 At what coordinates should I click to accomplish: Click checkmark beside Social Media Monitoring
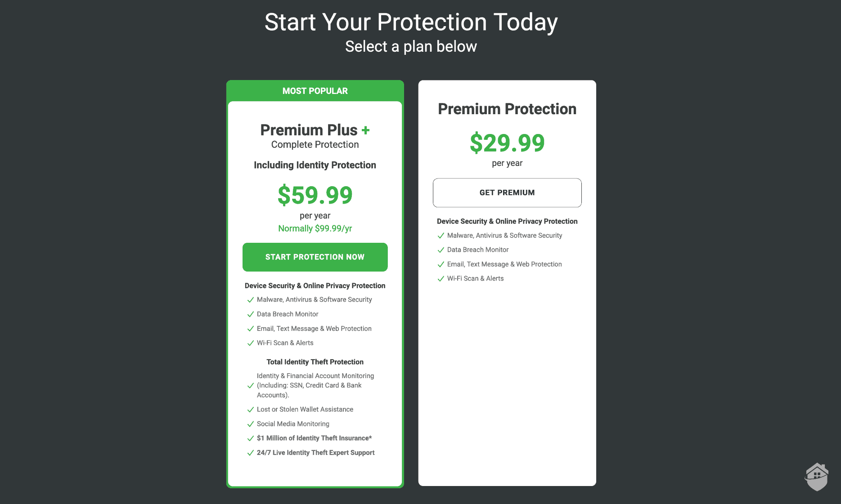pyautogui.click(x=251, y=424)
